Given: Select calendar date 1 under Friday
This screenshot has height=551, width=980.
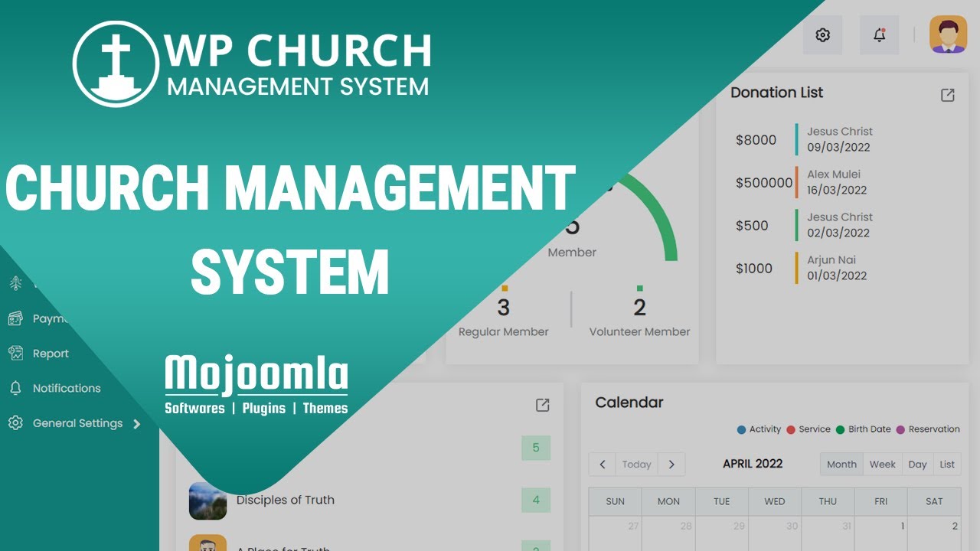Looking at the screenshot, I should (x=903, y=527).
